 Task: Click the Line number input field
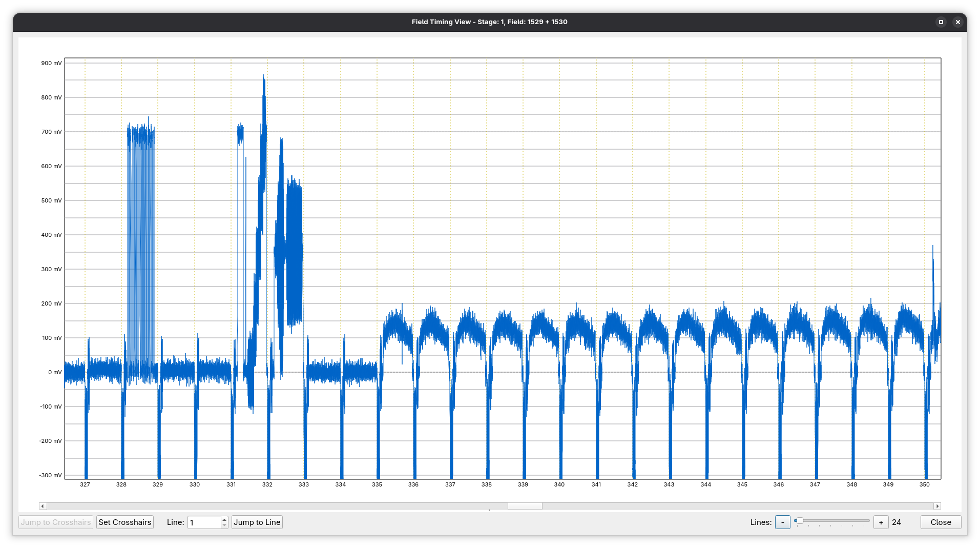point(204,522)
